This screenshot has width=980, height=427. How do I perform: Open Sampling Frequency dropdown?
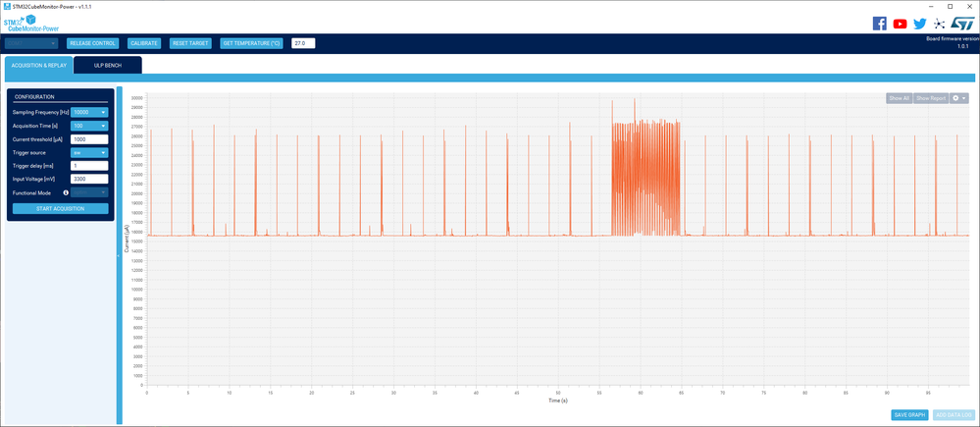pos(89,113)
